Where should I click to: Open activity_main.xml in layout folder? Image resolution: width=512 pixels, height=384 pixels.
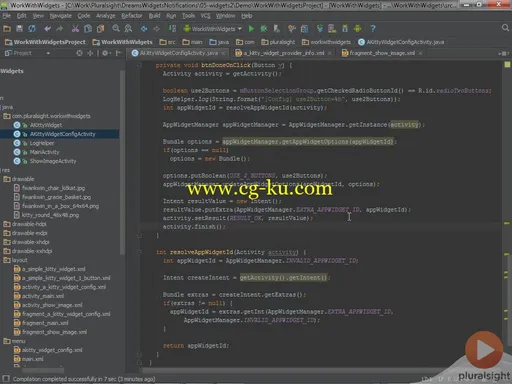tap(43, 296)
